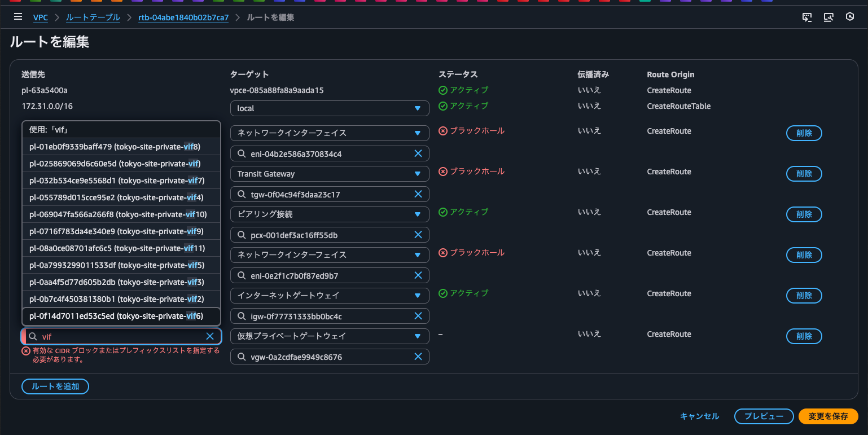Clear the igw-0f77731333bb0bc4c target field
Screen dimensions: 868x435
[x=418, y=315]
